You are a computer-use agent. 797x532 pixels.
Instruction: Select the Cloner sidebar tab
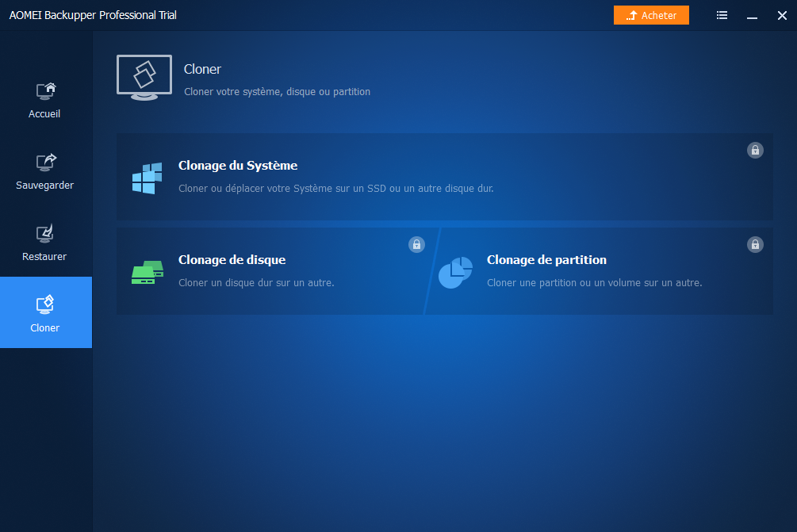(46, 312)
